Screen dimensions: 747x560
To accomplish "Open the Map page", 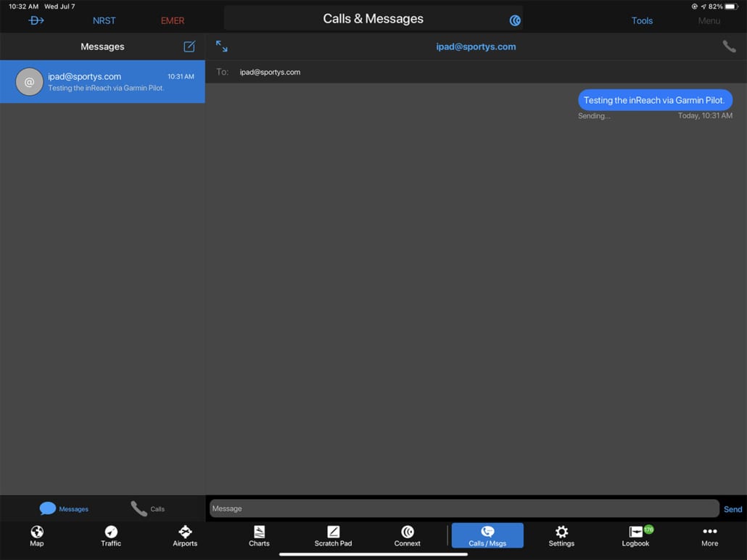I will (x=37, y=536).
